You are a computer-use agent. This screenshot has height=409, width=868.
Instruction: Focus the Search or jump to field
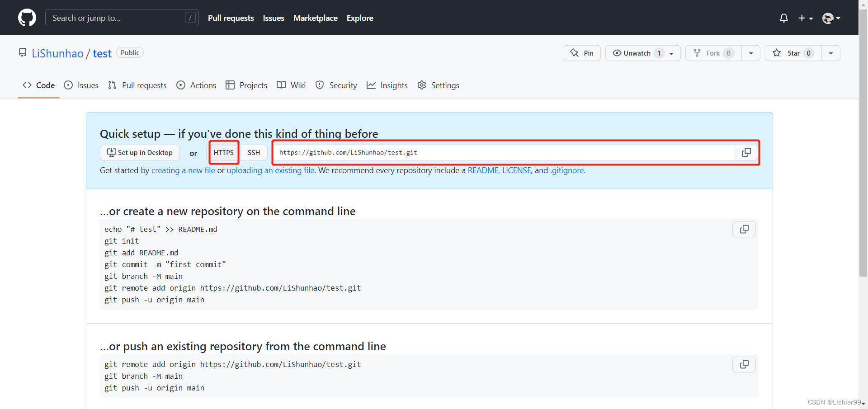point(122,18)
